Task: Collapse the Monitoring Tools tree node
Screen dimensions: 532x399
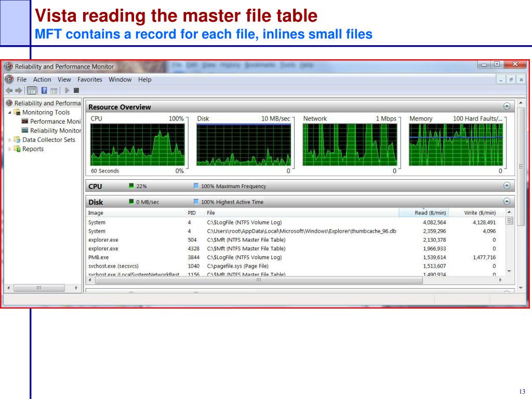Action: pyautogui.click(x=9, y=112)
